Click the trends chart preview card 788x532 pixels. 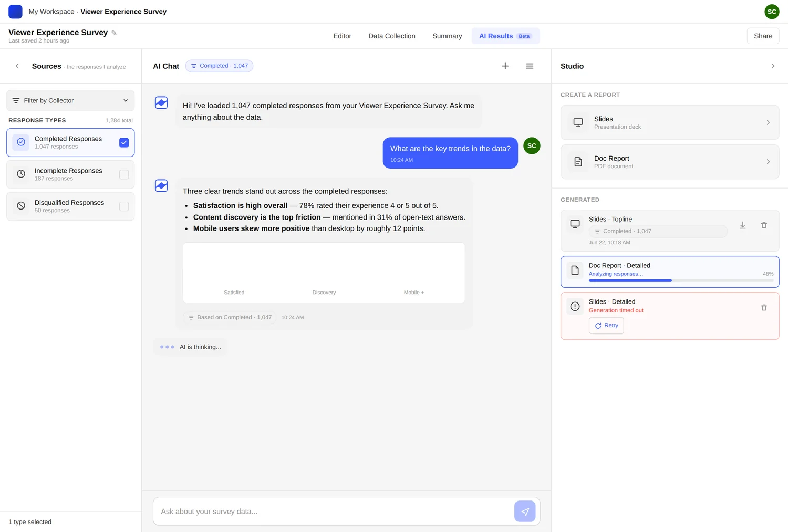tap(324, 273)
